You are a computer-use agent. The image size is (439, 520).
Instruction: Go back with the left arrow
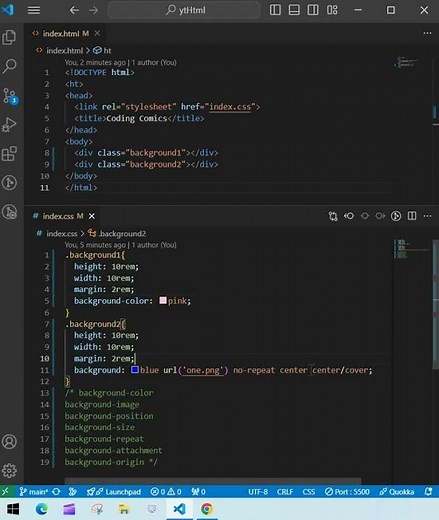[x=74, y=10]
